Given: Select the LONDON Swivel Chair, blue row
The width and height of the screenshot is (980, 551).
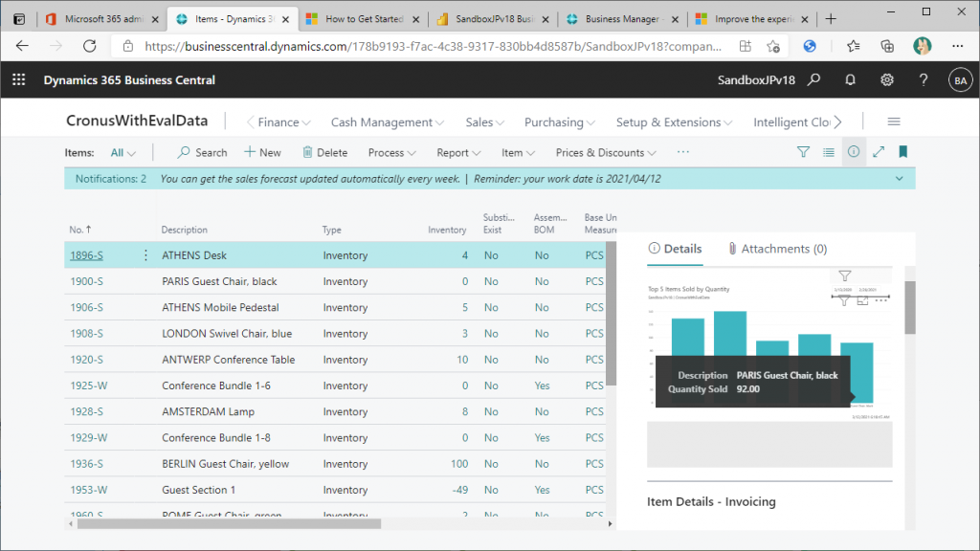Looking at the screenshot, I should point(335,334).
